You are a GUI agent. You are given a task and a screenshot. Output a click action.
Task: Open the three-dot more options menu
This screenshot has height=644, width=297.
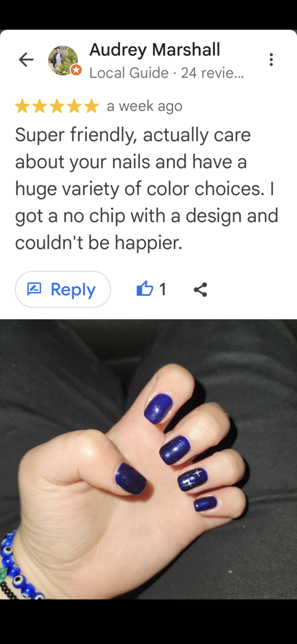271,59
